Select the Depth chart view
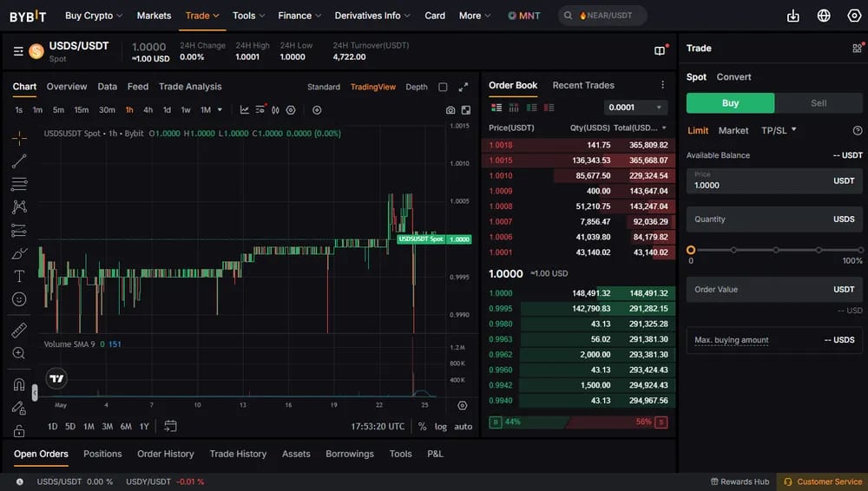The image size is (868, 491). 417,87
